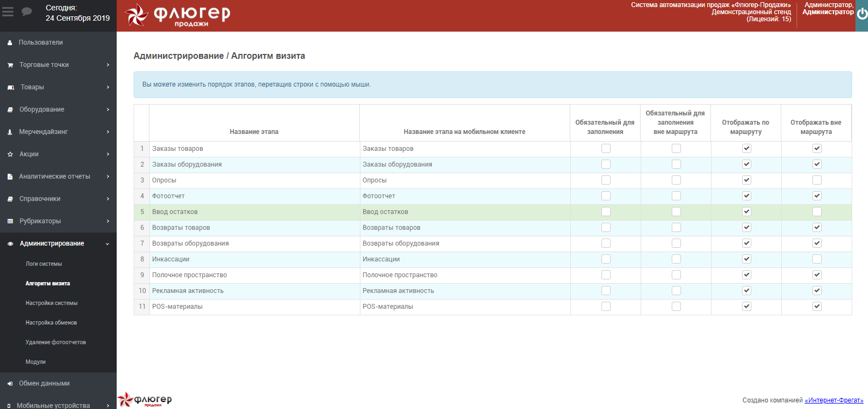Click the power logout icon
Image resolution: width=868 pixels, height=409 pixels.
pyautogui.click(x=862, y=14)
